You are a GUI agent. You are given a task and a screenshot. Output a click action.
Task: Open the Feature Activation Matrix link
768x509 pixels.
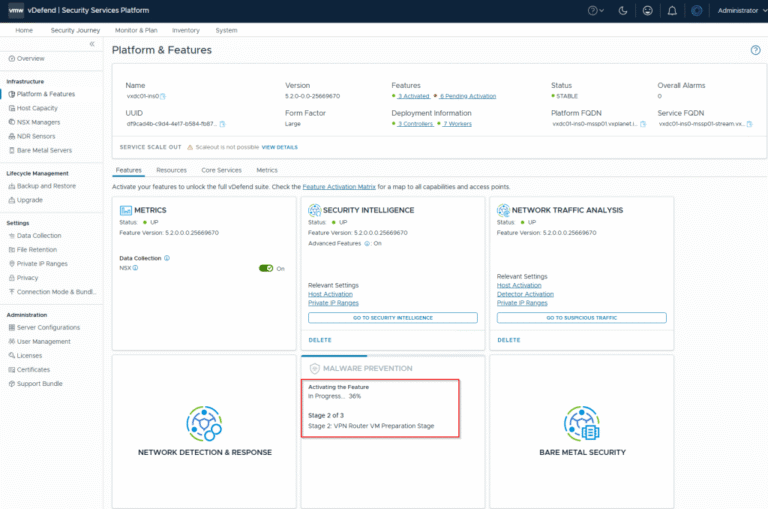339,187
